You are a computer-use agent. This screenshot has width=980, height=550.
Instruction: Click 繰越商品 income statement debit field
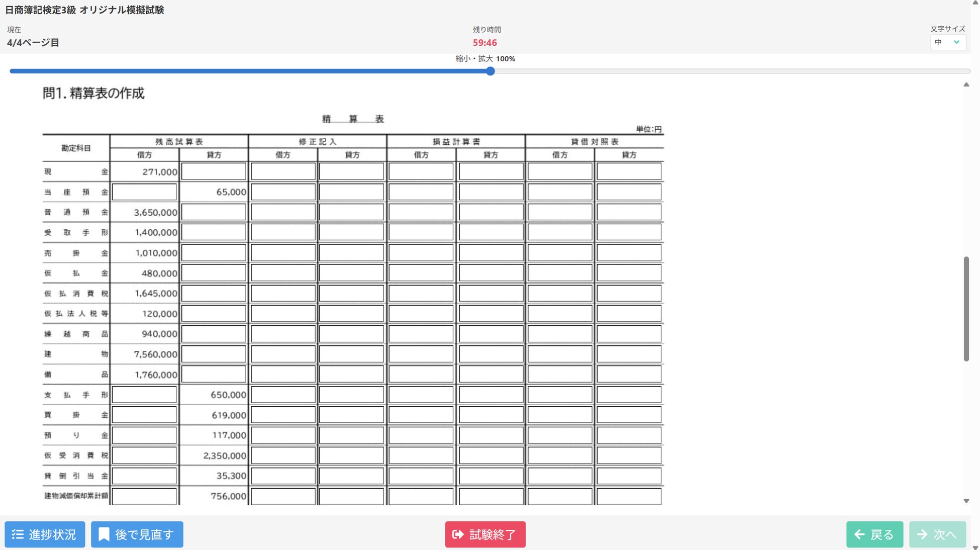point(421,334)
